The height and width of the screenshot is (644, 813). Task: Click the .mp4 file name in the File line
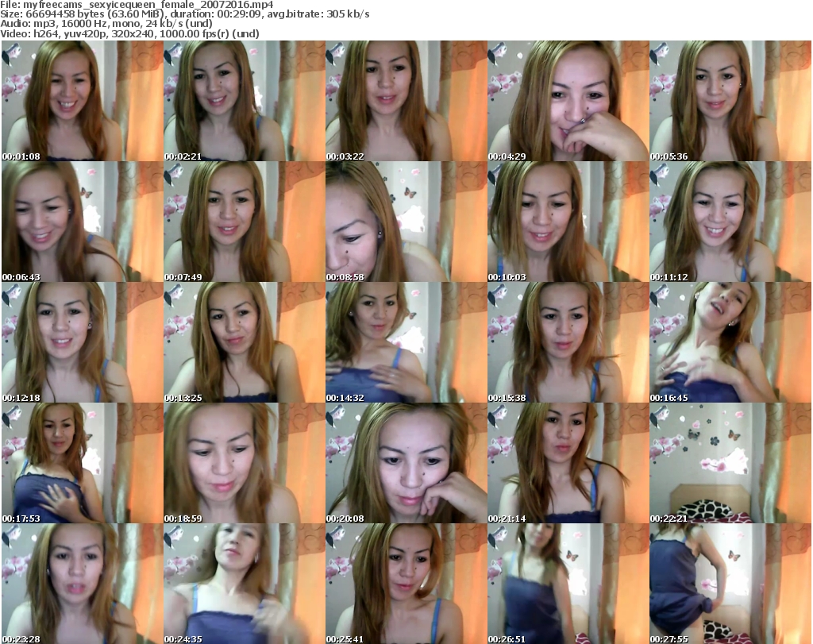pyautogui.click(x=148, y=5)
